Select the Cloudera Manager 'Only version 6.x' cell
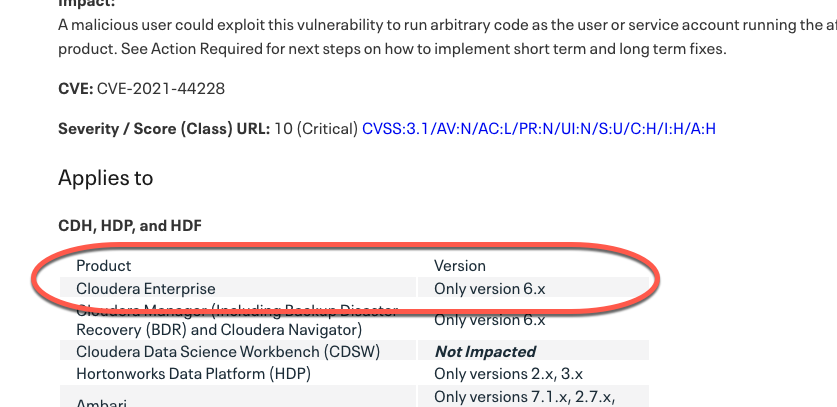837x407 pixels. pos(533,320)
